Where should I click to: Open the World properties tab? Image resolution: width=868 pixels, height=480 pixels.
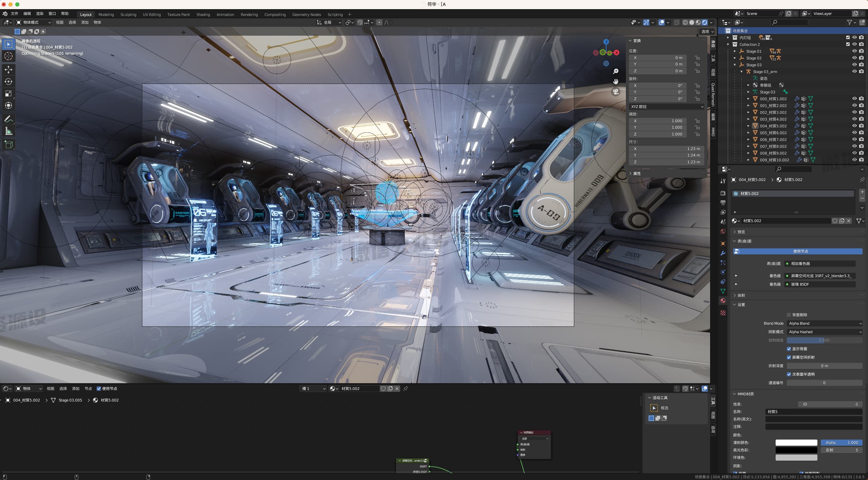pyautogui.click(x=723, y=231)
